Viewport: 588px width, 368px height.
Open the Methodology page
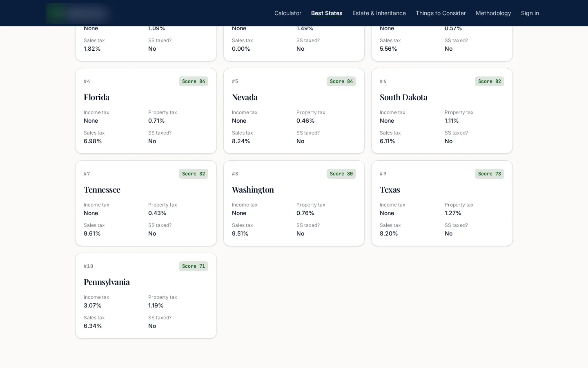pos(493,13)
